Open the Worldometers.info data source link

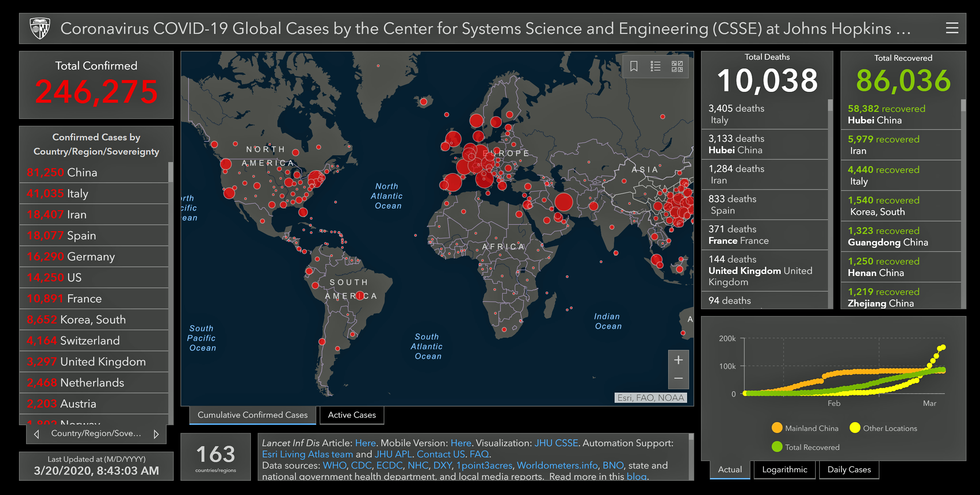557,465
